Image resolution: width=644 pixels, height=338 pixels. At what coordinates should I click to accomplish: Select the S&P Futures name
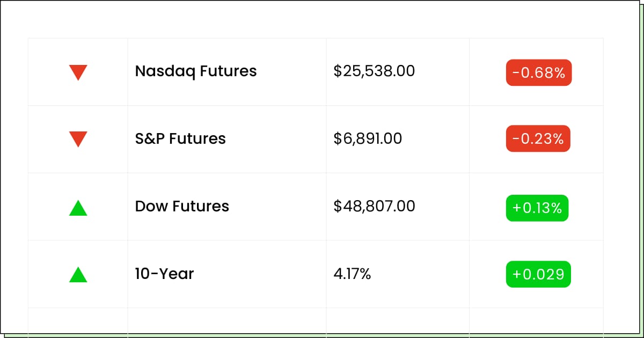point(180,138)
